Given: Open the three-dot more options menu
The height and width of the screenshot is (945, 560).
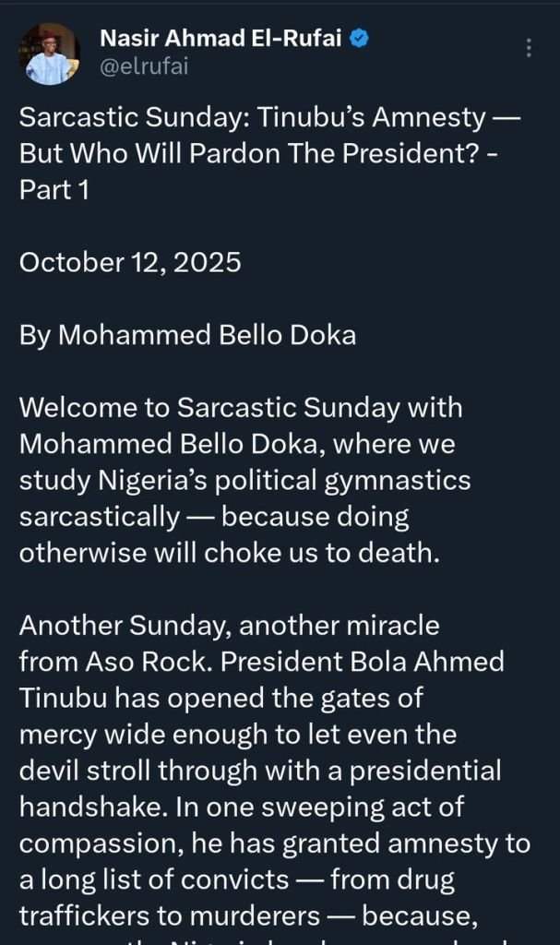Looking at the screenshot, I should point(528,48).
